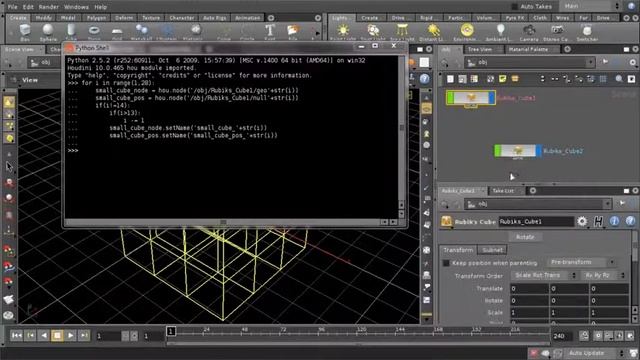640x360 pixels.
Task: Switch to the Deform shelf tab
Action: (x=124, y=18)
